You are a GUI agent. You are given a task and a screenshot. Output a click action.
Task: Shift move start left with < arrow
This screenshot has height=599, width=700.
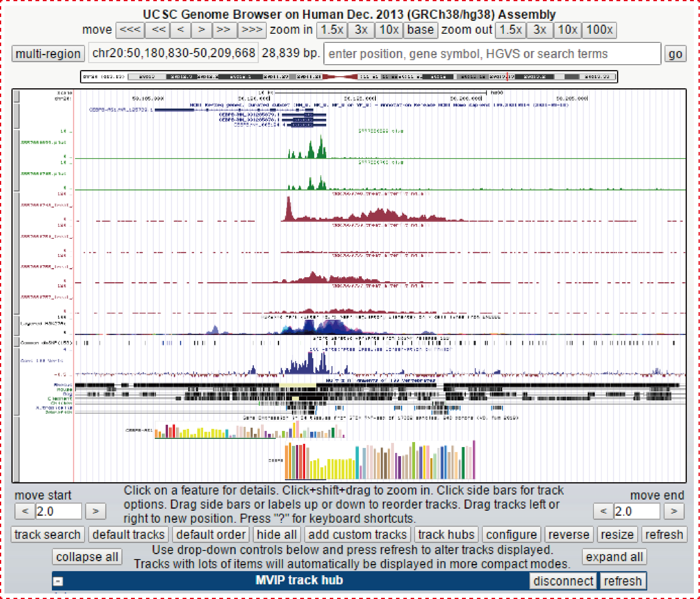click(x=25, y=511)
